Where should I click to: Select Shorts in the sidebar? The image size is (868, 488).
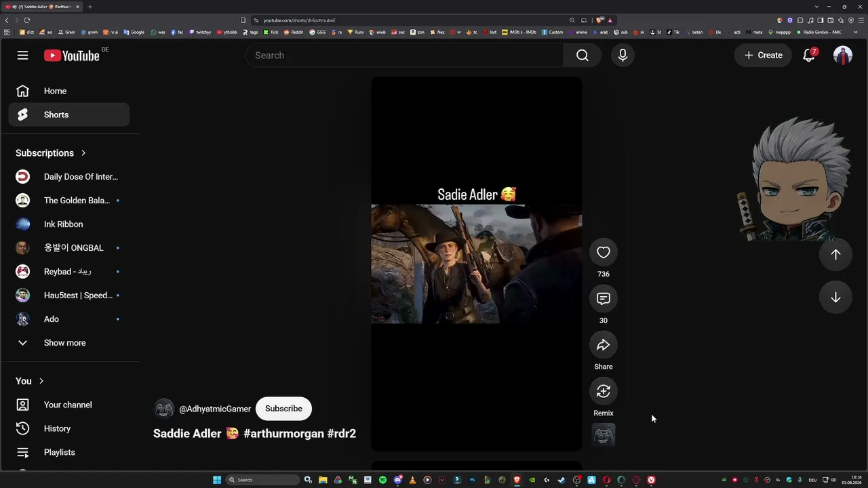click(x=69, y=115)
